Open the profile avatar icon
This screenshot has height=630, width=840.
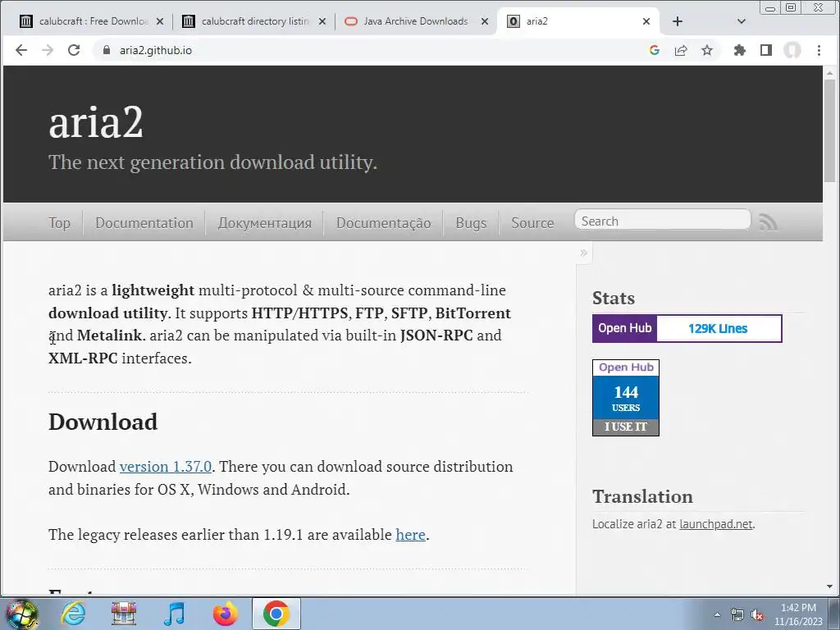click(792, 50)
